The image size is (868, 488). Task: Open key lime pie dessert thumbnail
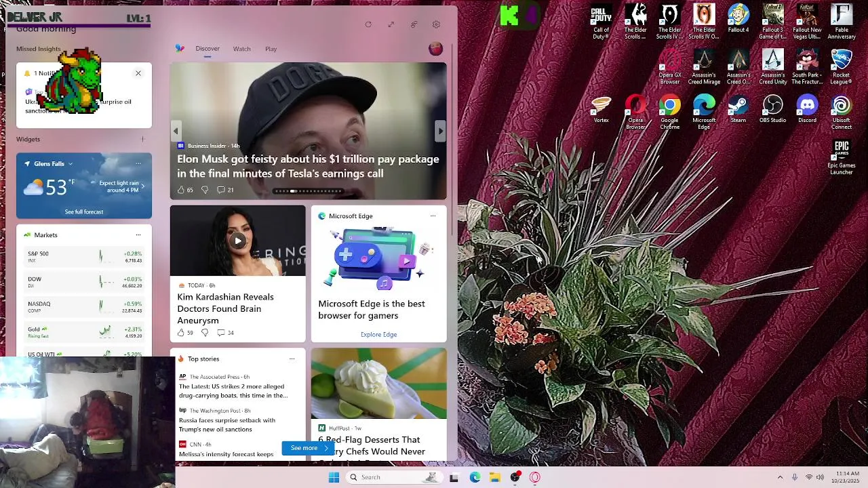point(379,383)
